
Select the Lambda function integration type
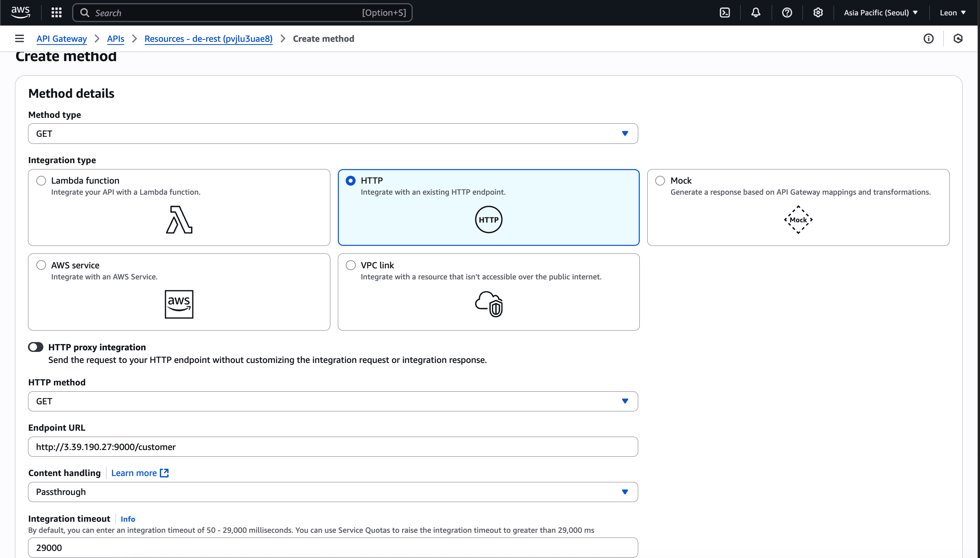point(41,180)
